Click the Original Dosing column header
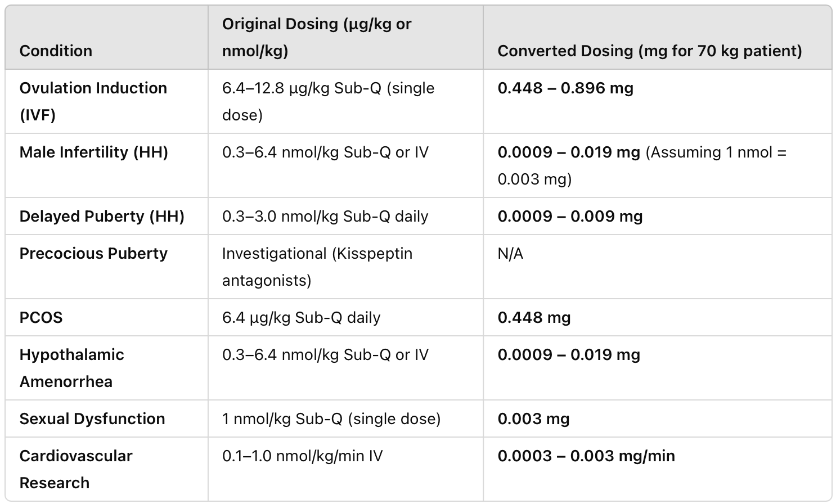836x504 pixels. pyautogui.click(x=317, y=37)
